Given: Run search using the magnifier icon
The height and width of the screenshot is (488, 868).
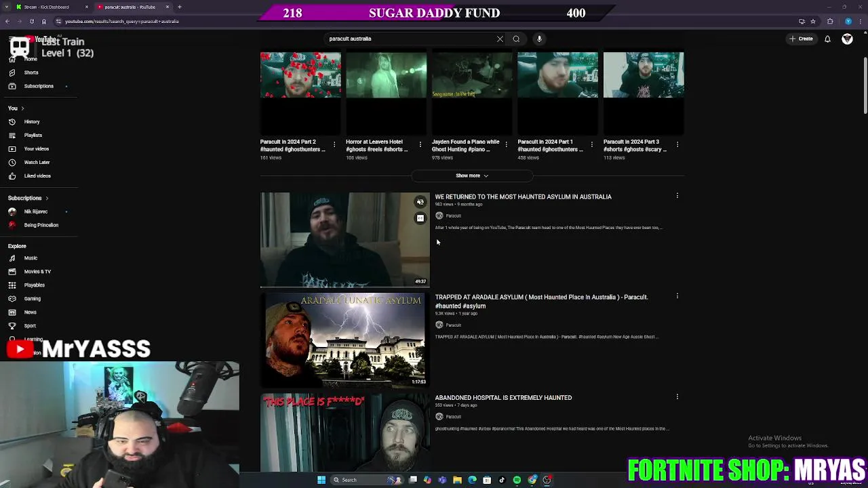Looking at the screenshot, I should (516, 39).
